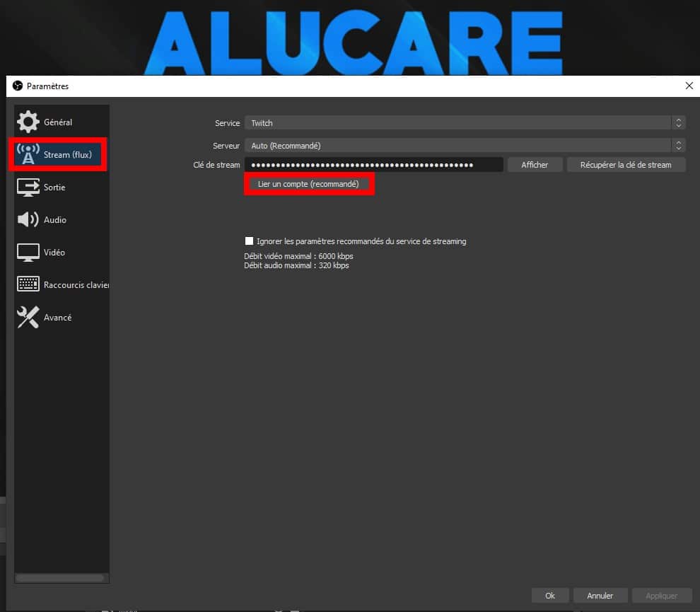Switch to the Raccourcis clavier tab

76,285
